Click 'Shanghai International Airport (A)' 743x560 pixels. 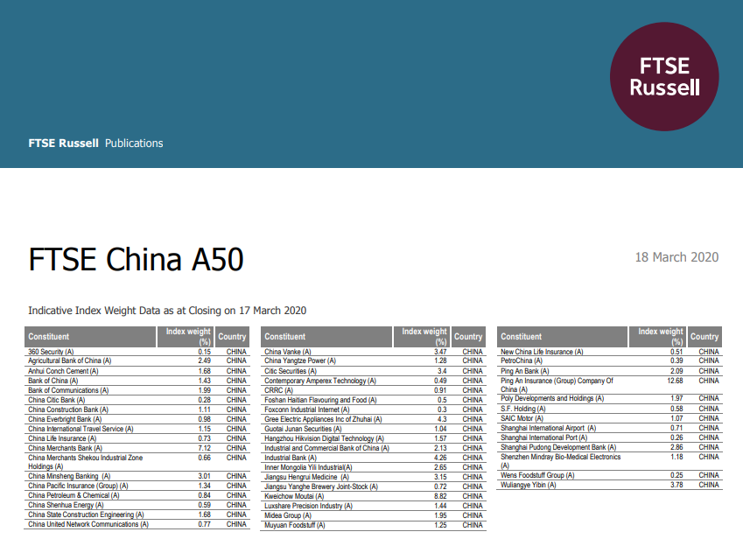click(x=548, y=428)
